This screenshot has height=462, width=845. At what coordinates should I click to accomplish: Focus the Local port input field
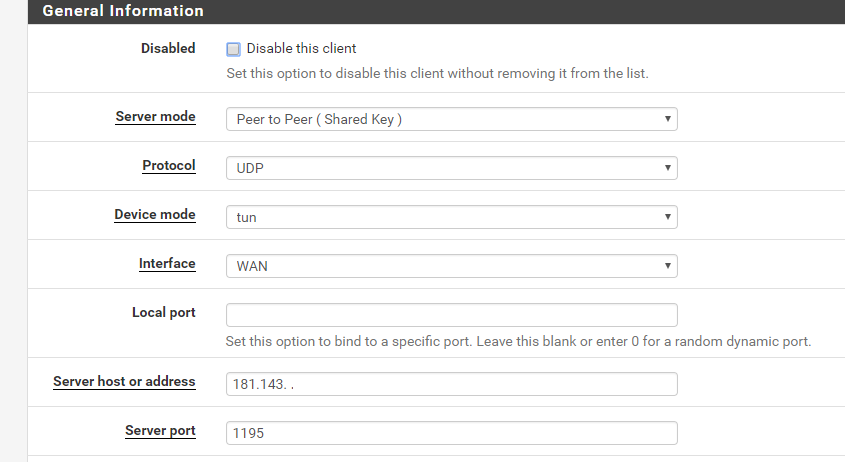[451, 315]
